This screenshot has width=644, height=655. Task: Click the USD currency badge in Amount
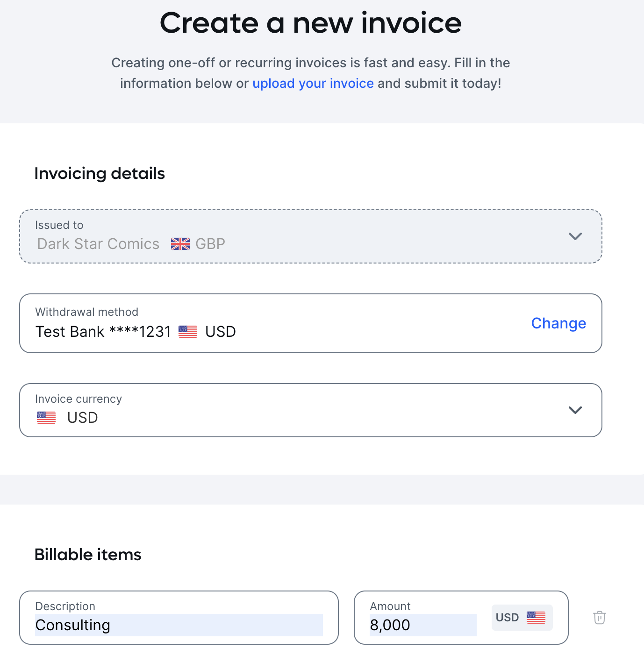coord(522,617)
